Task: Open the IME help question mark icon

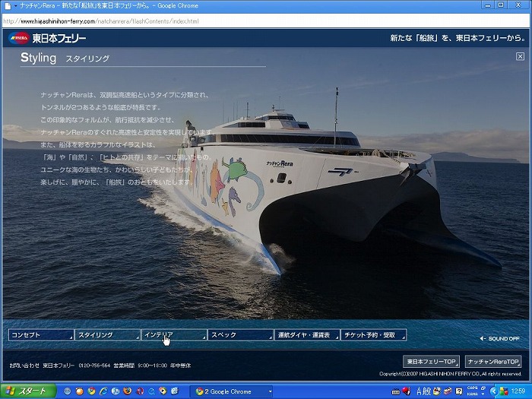Action: pos(459,391)
